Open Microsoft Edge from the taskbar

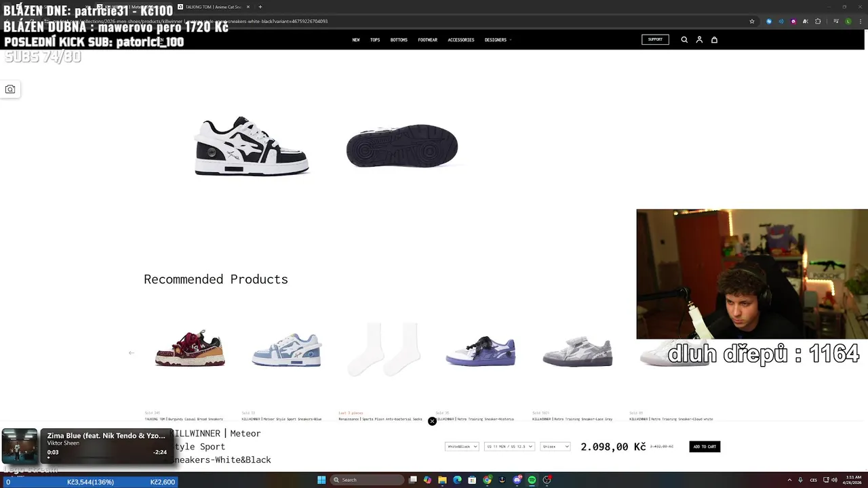(457, 480)
